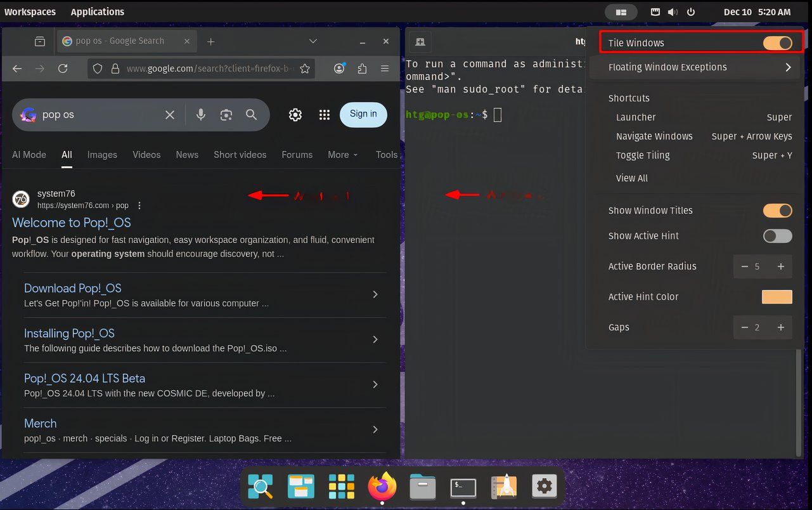This screenshot has width=812, height=510.
Task: Start voice search with the microphone icon
Action: point(201,115)
